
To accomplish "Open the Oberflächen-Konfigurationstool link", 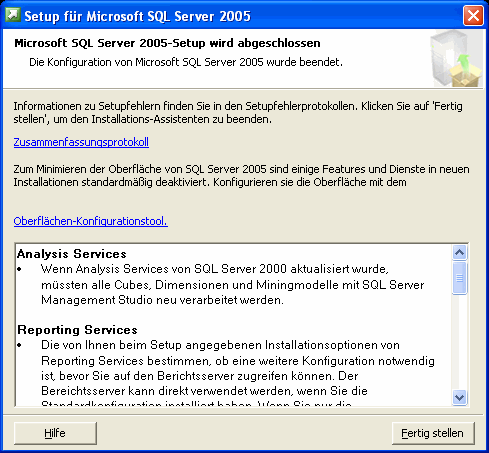I will (x=91, y=221).
